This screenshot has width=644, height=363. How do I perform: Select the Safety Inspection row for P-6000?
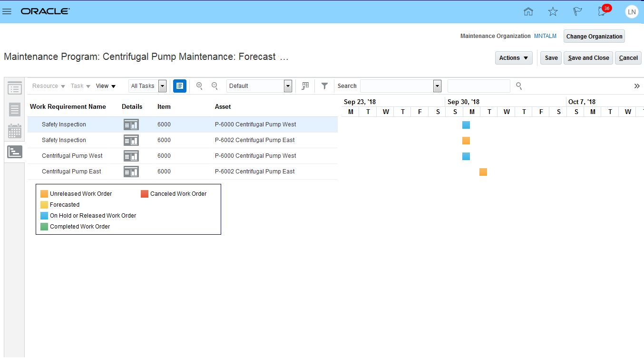coord(183,124)
